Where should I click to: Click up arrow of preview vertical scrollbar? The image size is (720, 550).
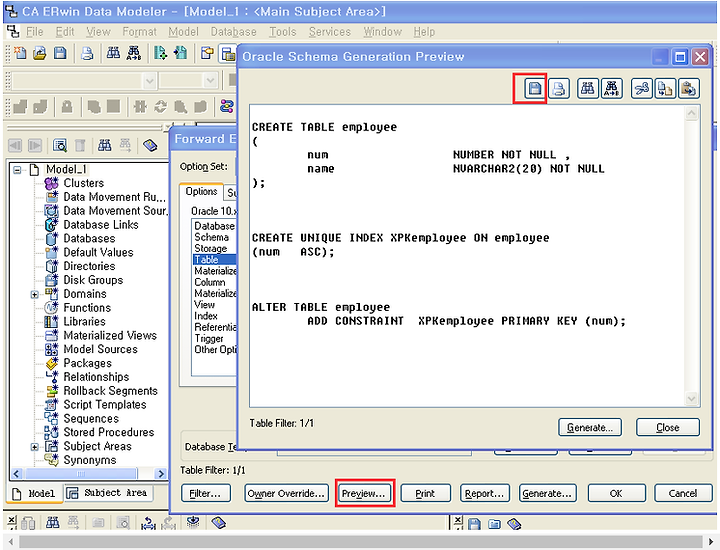click(x=692, y=113)
